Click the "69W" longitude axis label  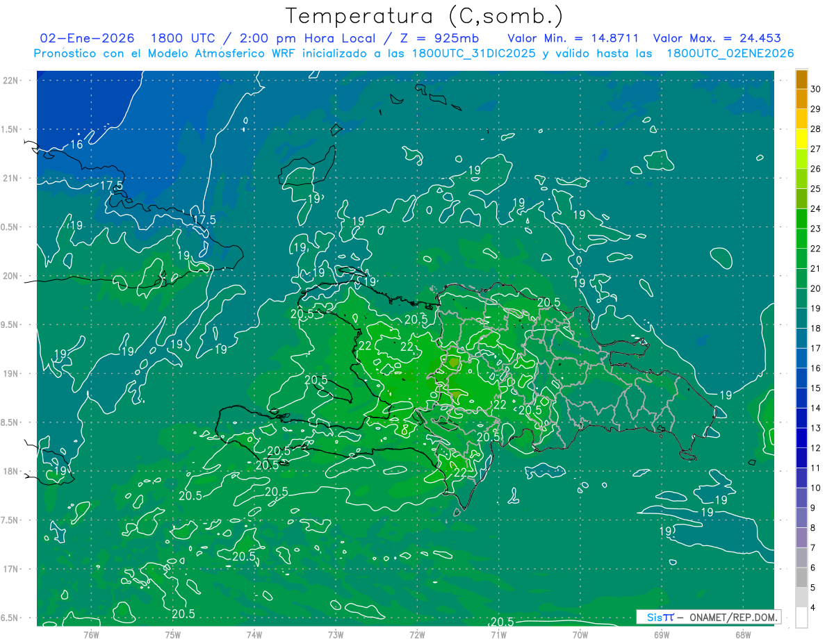click(662, 634)
